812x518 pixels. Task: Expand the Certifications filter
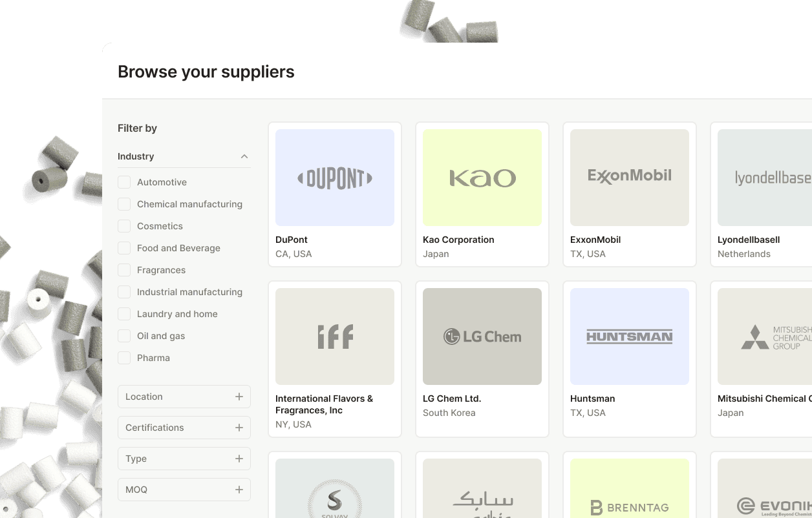point(239,428)
